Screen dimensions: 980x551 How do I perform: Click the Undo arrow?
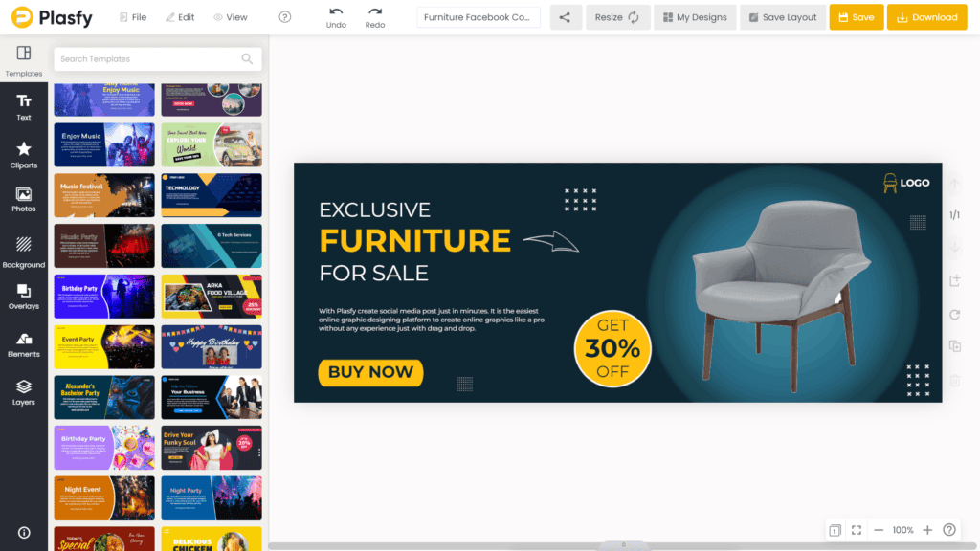click(336, 11)
